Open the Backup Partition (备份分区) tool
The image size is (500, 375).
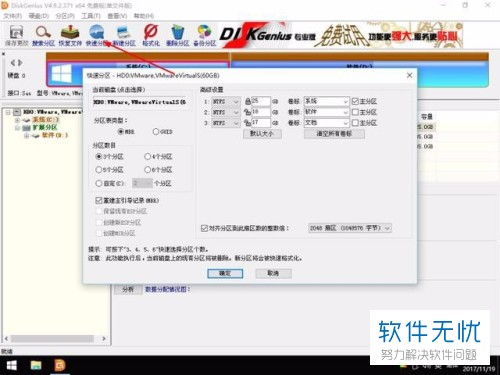coord(205,35)
